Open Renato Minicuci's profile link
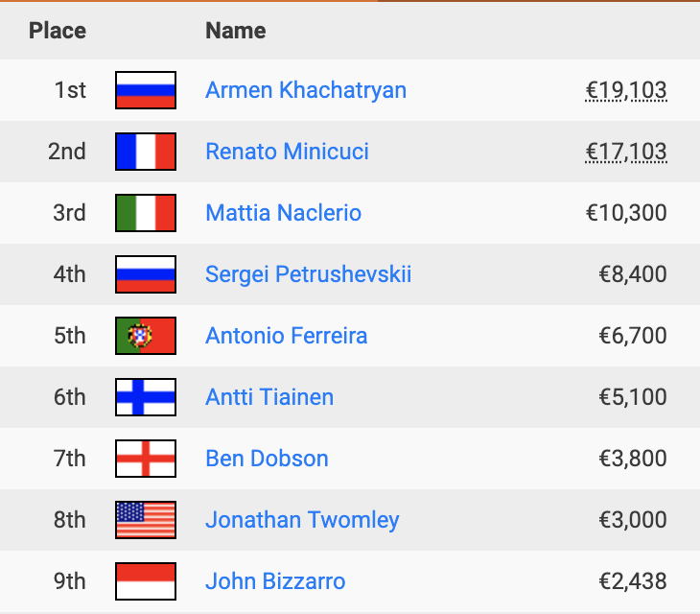Image resolution: width=700 pixels, height=614 pixels. pos(287,152)
